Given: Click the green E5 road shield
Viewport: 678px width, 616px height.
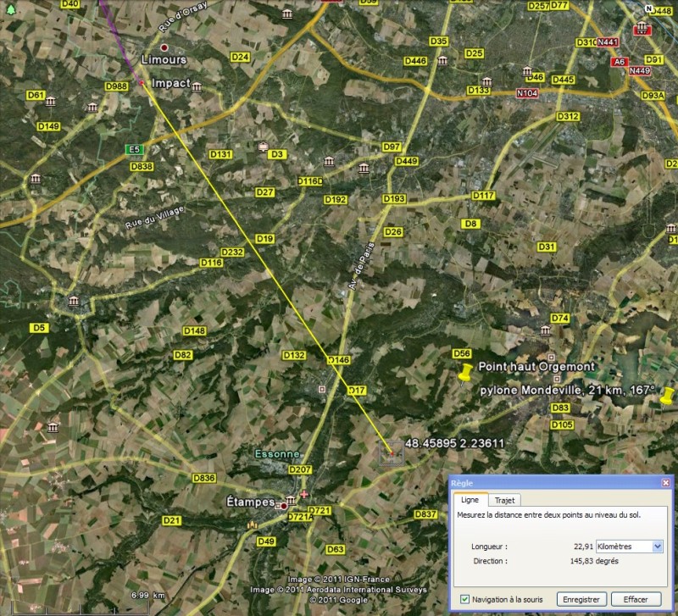Looking at the screenshot, I should (x=135, y=150).
